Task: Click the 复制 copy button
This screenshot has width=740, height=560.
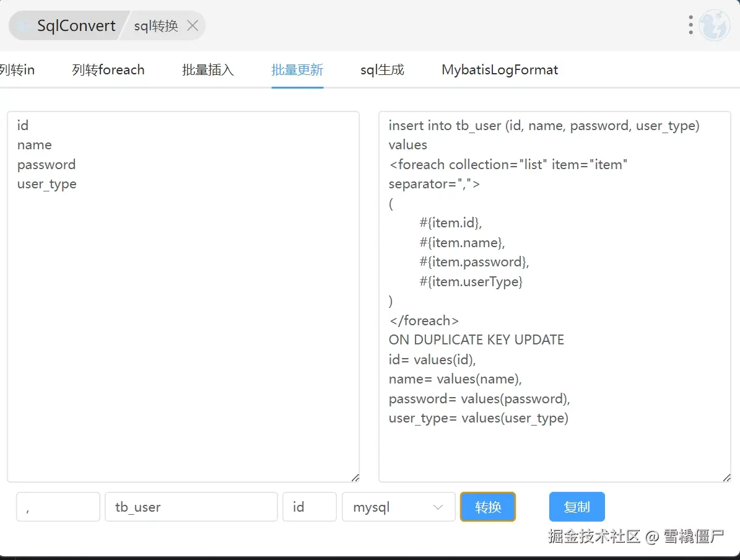Action: tap(577, 507)
